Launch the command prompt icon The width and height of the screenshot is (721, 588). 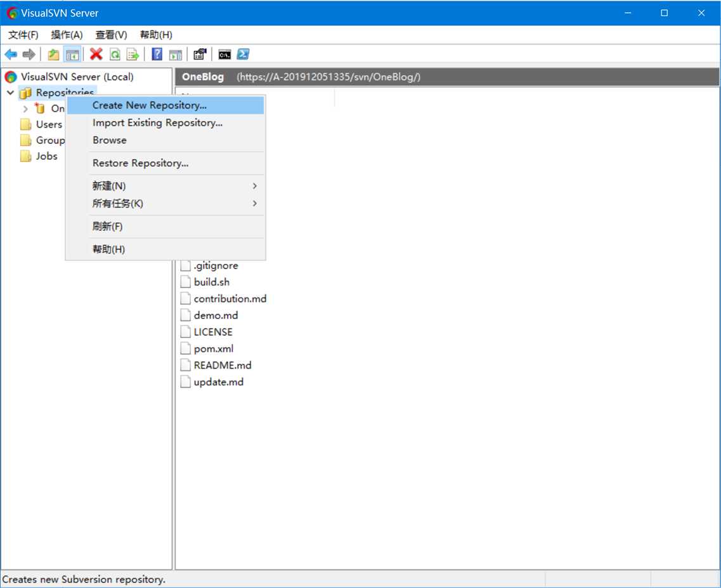pyautogui.click(x=224, y=55)
